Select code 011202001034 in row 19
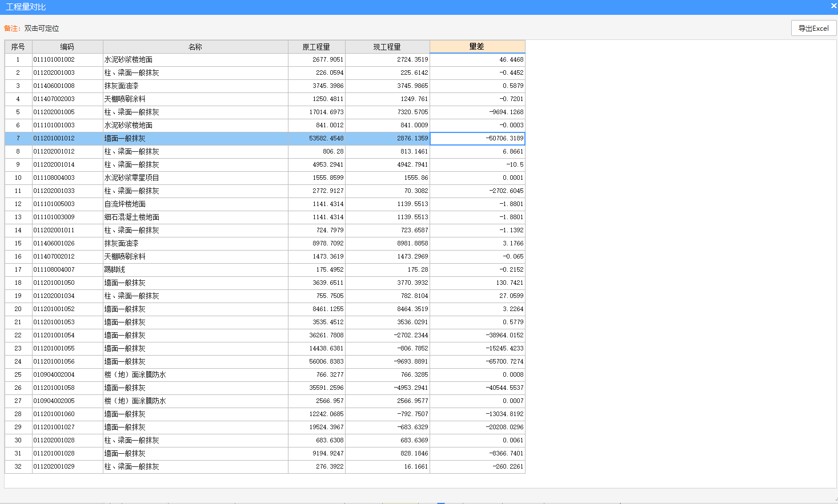The image size is (838, 504). pos(67,296)
